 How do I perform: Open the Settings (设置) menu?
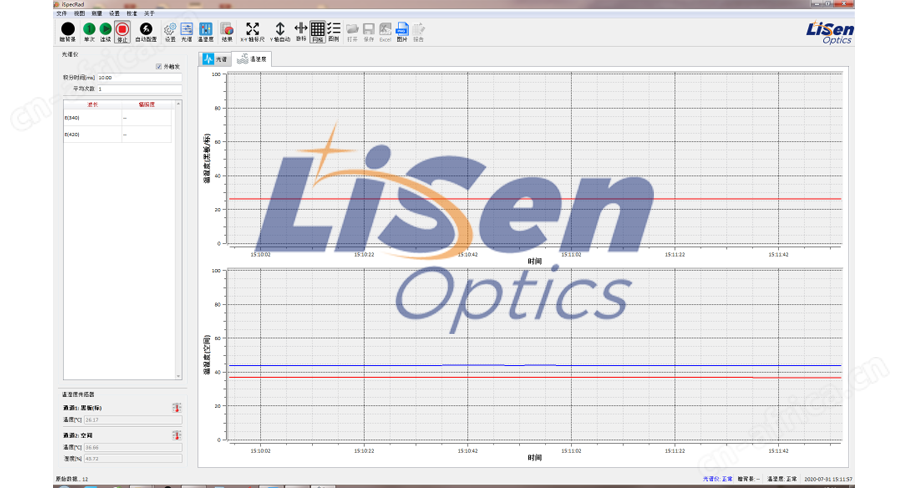114,13
